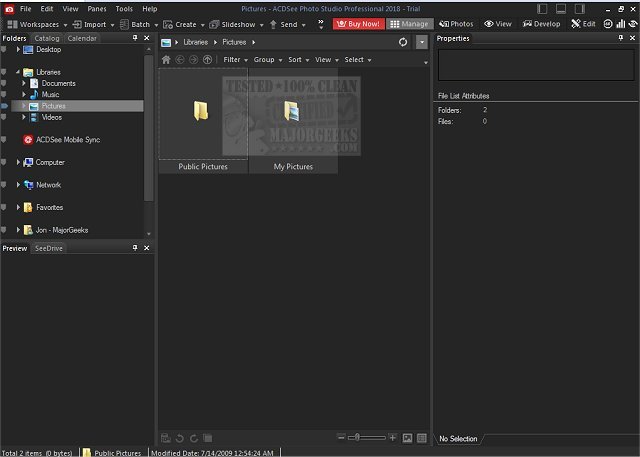The width and height of the screenshot is (640, 457).
Task: Open the Filter dropdown
Action: 235,60
